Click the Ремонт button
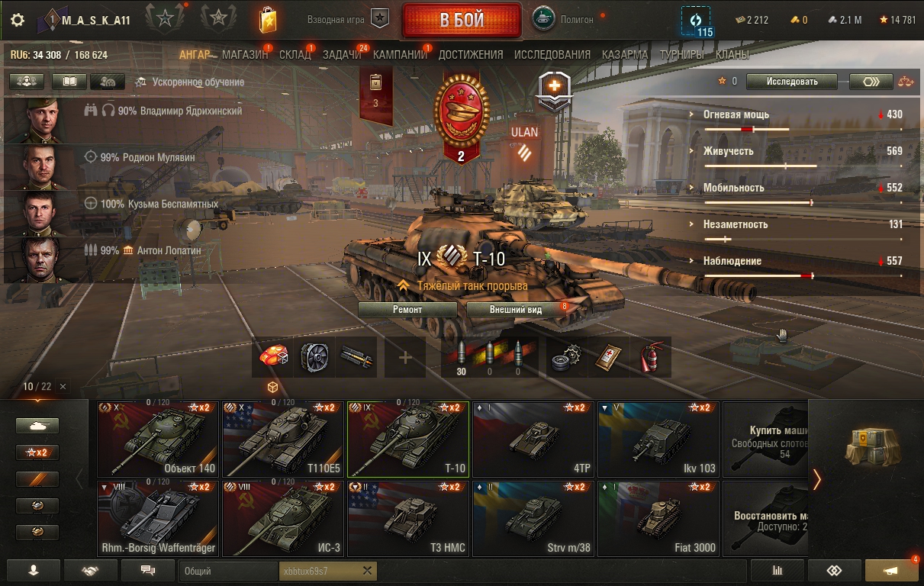 pyautogui.click(x=407, y=309)
